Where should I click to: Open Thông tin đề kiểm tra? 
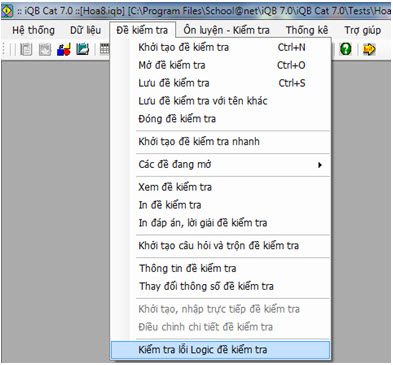point(221,268)
